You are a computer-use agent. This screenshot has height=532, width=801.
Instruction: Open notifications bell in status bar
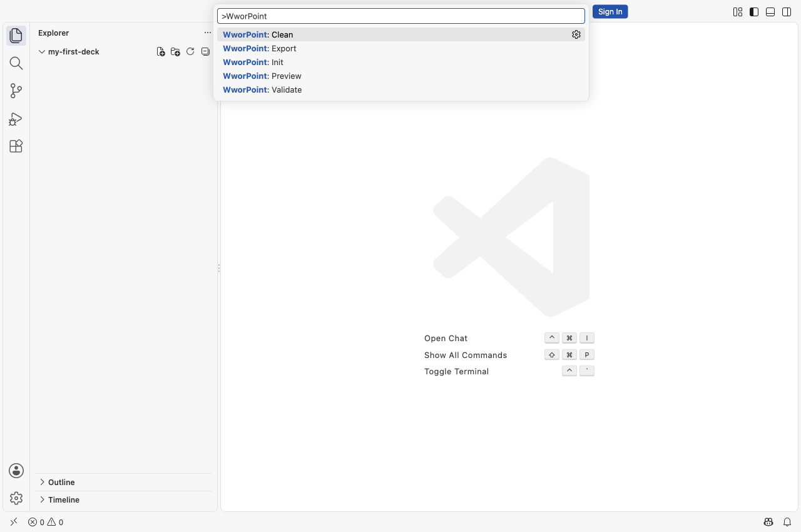point(787,522)
